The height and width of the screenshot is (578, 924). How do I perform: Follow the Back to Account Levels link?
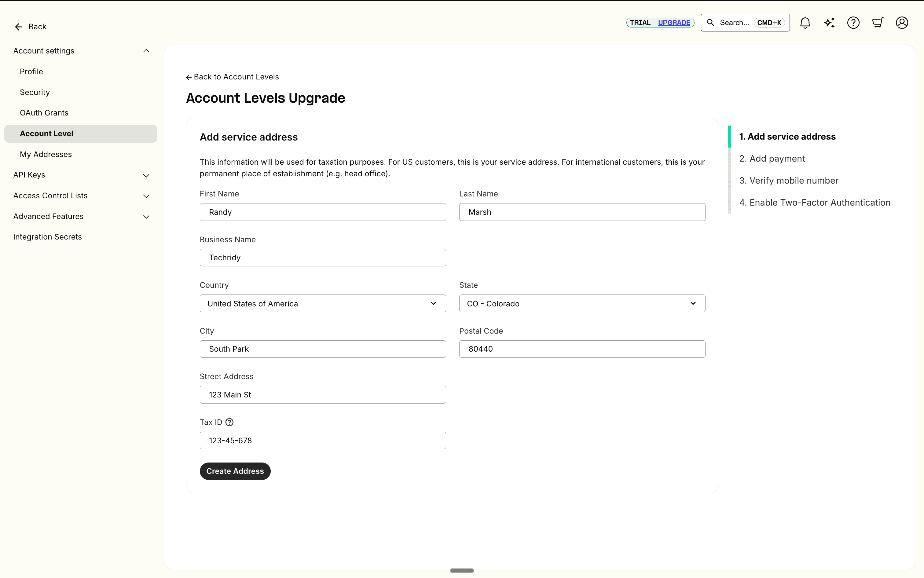pyautogui.click(x=233, y=77)
